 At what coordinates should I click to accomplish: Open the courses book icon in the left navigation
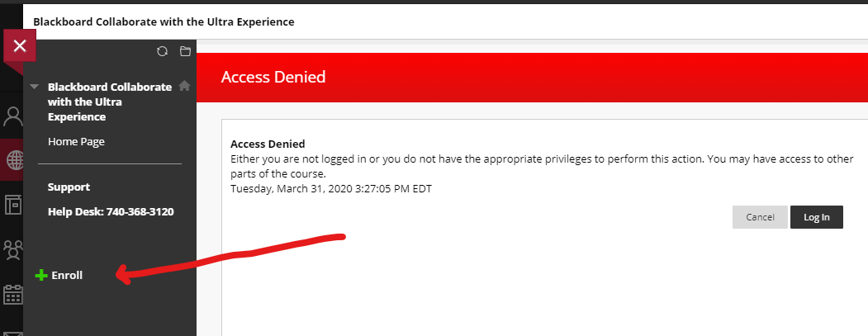click(x=12, y=203)
